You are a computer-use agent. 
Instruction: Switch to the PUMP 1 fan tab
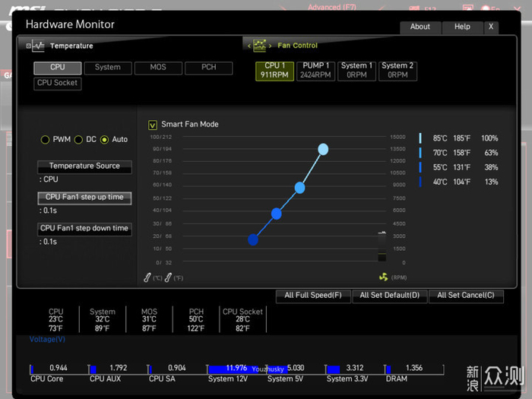point(315,71)
